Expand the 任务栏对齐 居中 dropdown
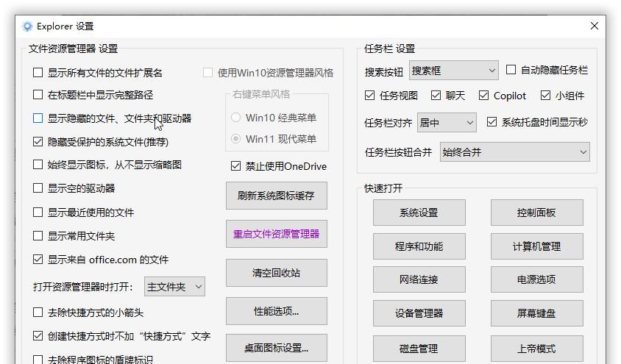Viewport: 621px width, 364px height. click(447, 123)
